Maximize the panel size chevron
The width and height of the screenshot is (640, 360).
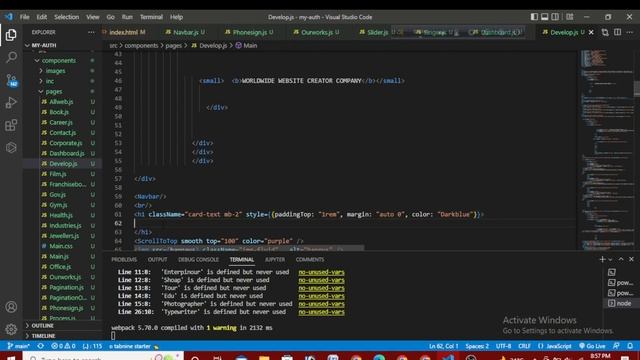[x=621, y=259]
